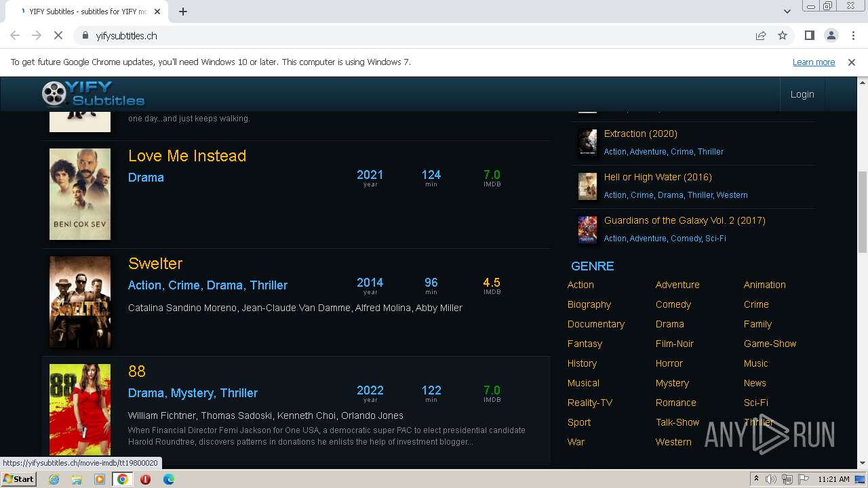Screen dimensions: 868x488
Task: Select Comedy genre
Action: click(x=673, y=304)
